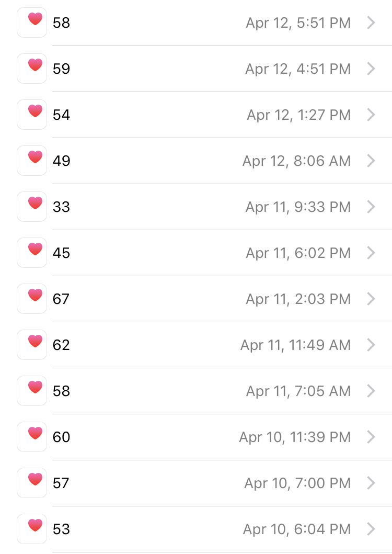The height and width of the screenshot is (554, 392).
Task: Open the heart rate entry showing 54
Action: (x=204, y=115)
